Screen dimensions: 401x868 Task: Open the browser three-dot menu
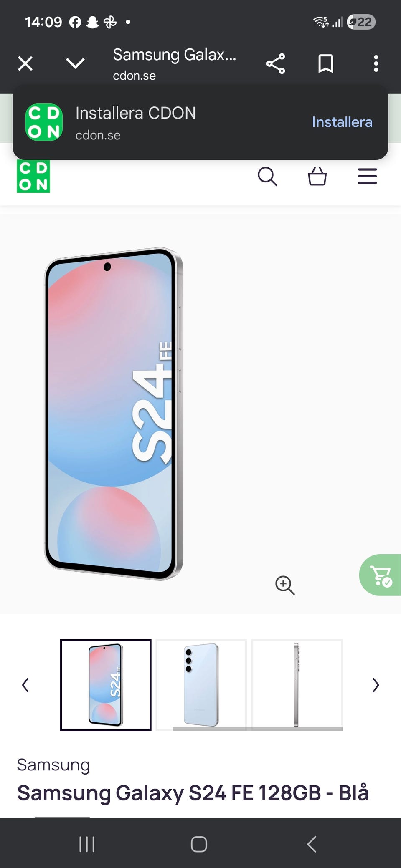pos(376,64)
